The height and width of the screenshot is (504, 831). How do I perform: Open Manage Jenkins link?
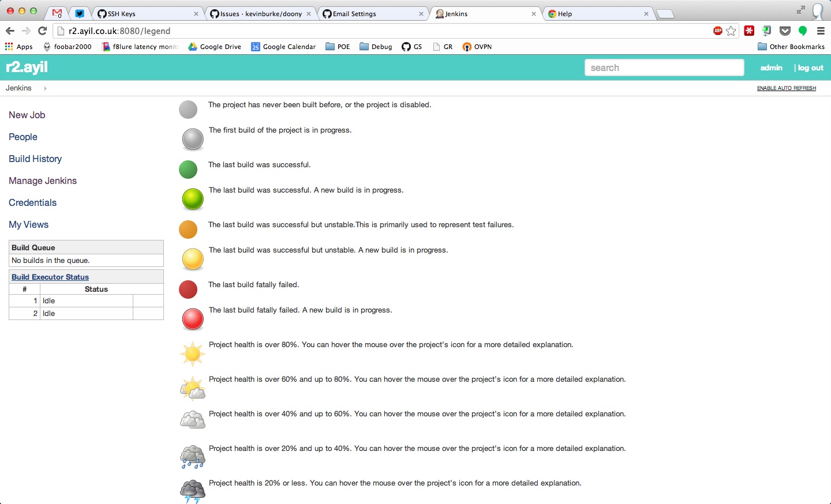tap(43, 180)
